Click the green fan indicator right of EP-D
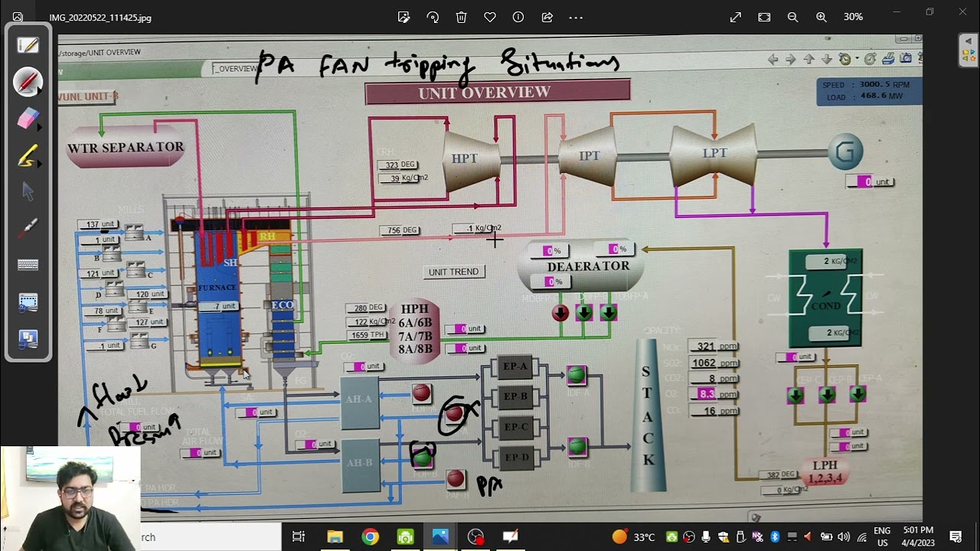This screenshot has height=551, width=980. coord(577,445)
